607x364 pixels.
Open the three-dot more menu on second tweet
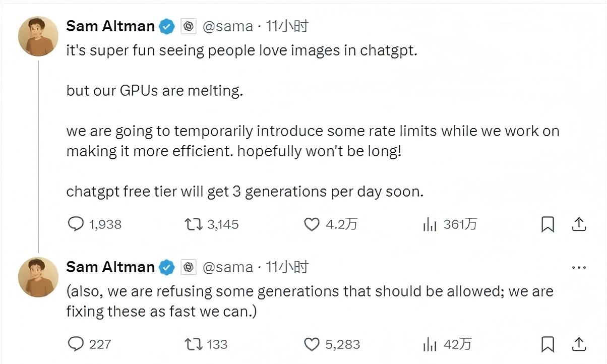coord(579,268)
